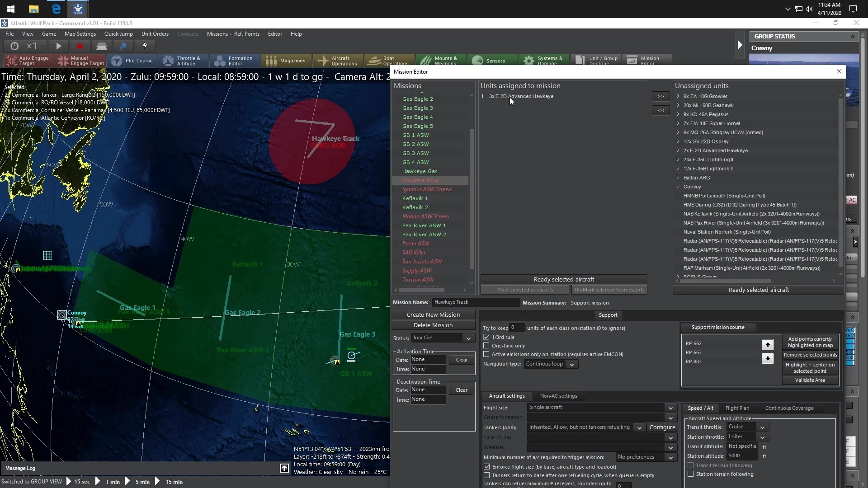868x488 pixels.
Task: Click the map layers icon in toolbar
Action: coord(102,46)
